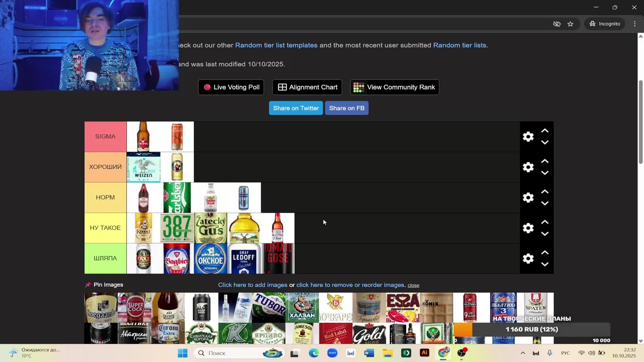644x362 pixels.
Task: Move ХОРОШИЙ row down with chevron
Action: point(544,173)
